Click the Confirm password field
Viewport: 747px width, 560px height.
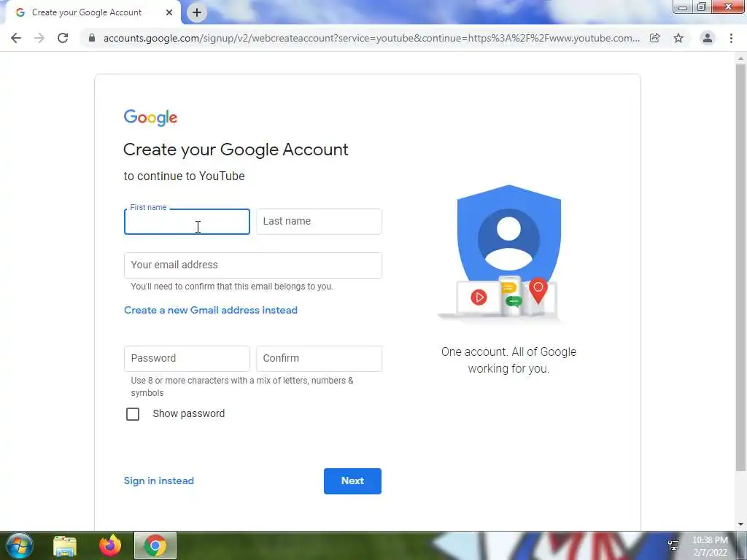coord(319,359)
